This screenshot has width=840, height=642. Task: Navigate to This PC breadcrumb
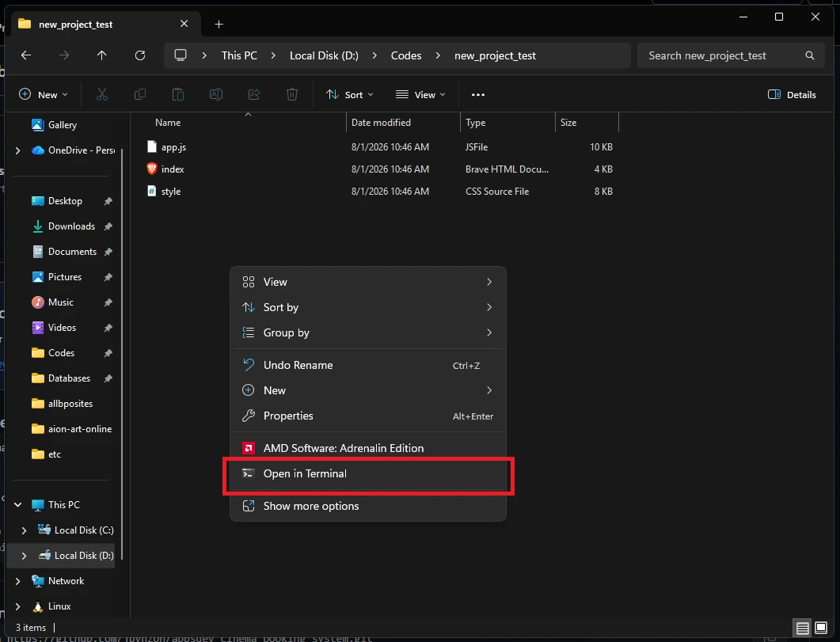pyautogui.click(x=239, y=55)
